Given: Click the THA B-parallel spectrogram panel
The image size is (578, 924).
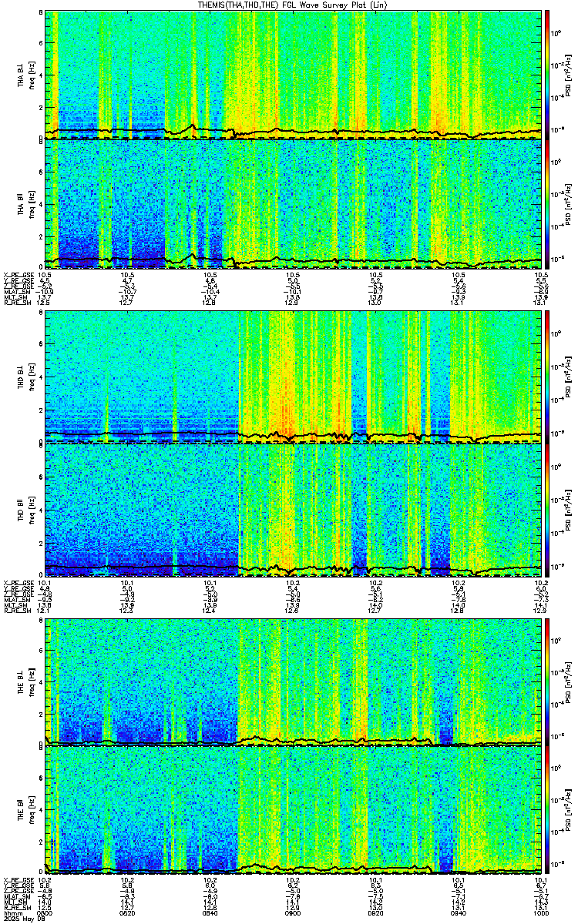Looking at the screenshot, I should tap(293, 203).
